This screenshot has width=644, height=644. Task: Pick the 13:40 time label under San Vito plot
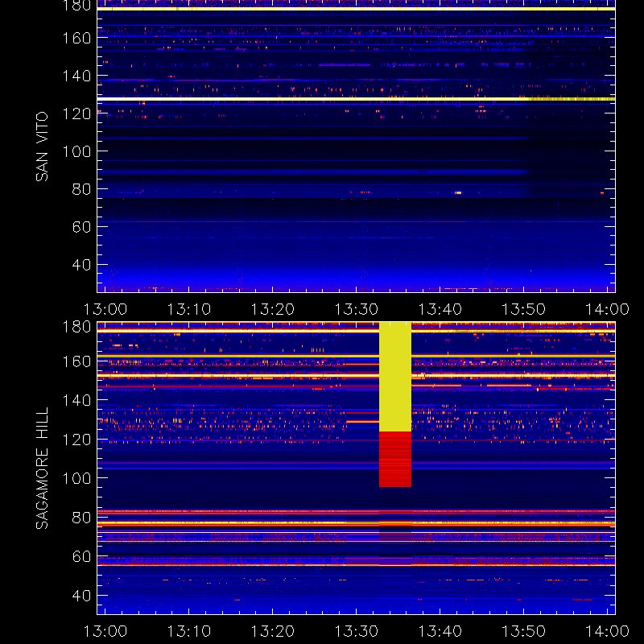tap(440, 309)
